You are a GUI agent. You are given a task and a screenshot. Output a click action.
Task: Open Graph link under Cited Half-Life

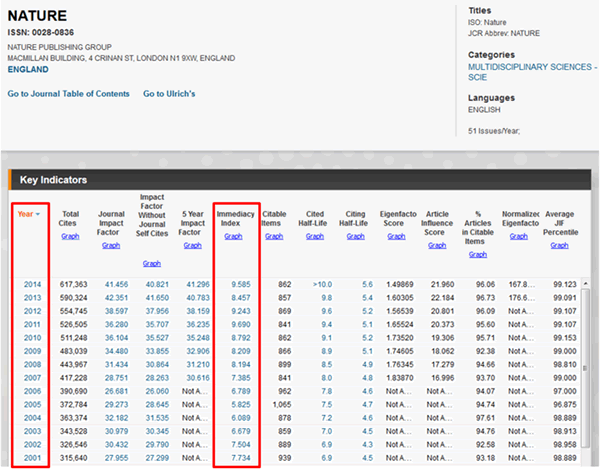[x=316, y=237]
